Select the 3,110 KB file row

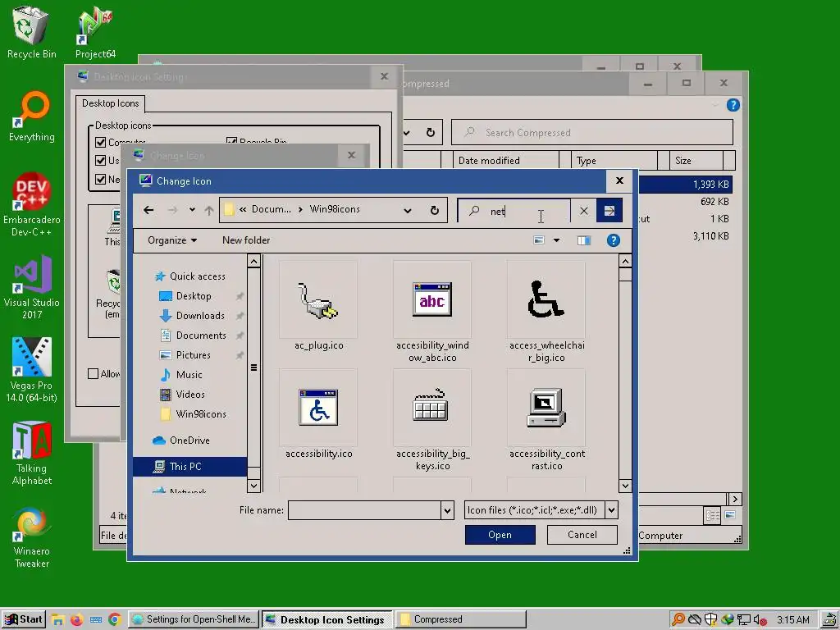[x=686, y=236]
